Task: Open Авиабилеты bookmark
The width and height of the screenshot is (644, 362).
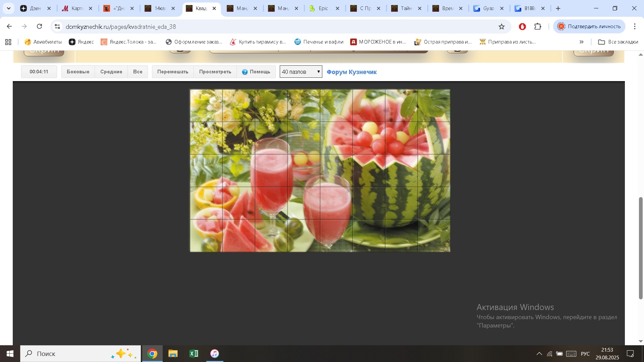Action: (43, 42)
